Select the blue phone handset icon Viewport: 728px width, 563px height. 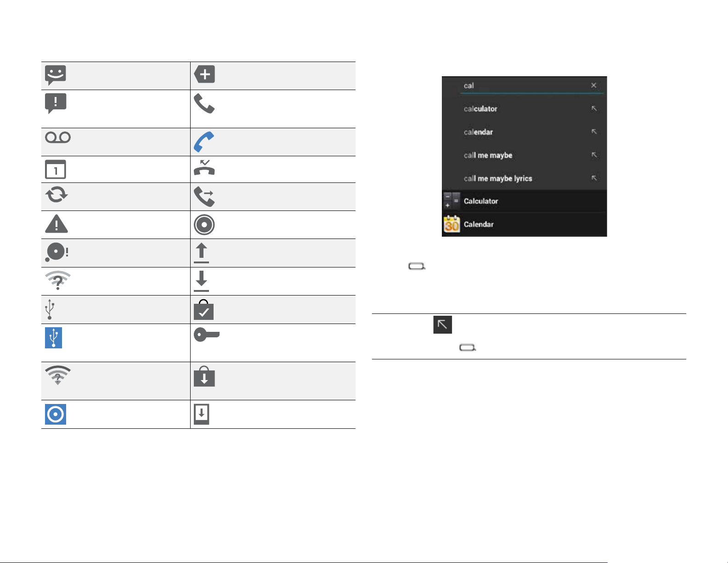[x=204, y=142]
